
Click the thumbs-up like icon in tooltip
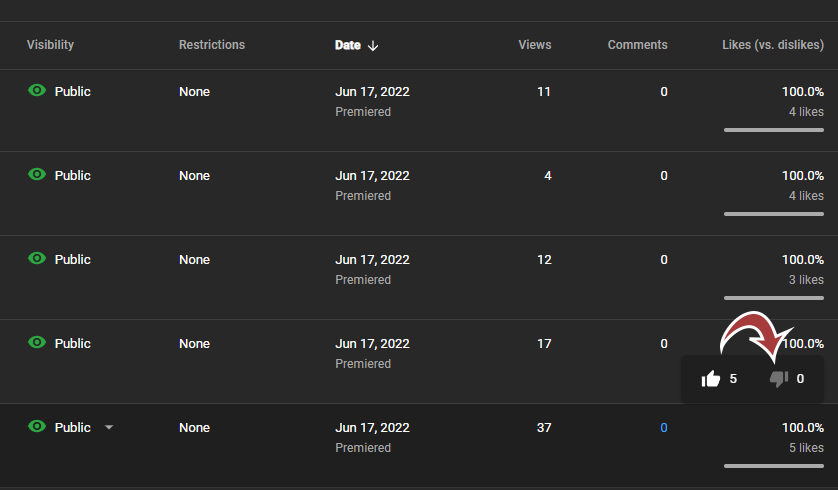(x=710, y=379)
